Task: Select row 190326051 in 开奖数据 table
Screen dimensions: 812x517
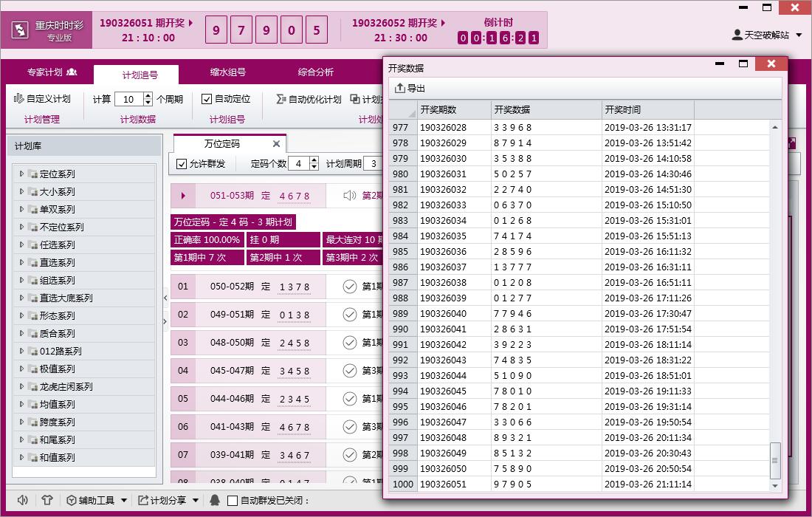Action: pyautogui.click(x=579, y=485)
